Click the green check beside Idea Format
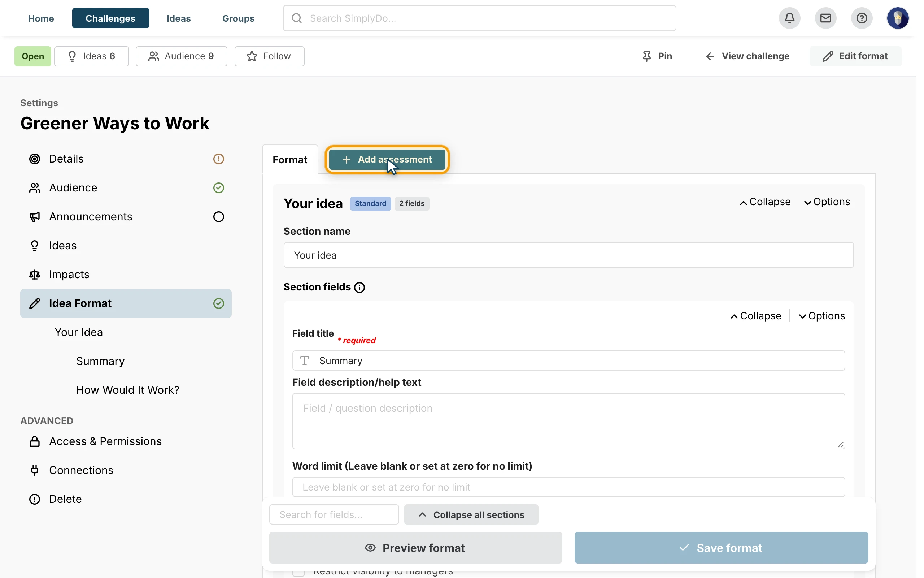924x578 pixels. point(218,303)
